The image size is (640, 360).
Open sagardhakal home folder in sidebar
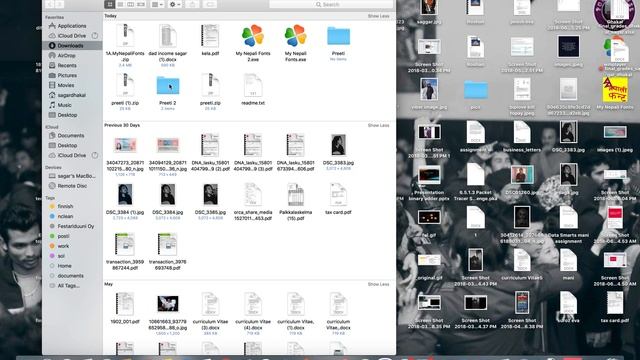coord(72,95)
